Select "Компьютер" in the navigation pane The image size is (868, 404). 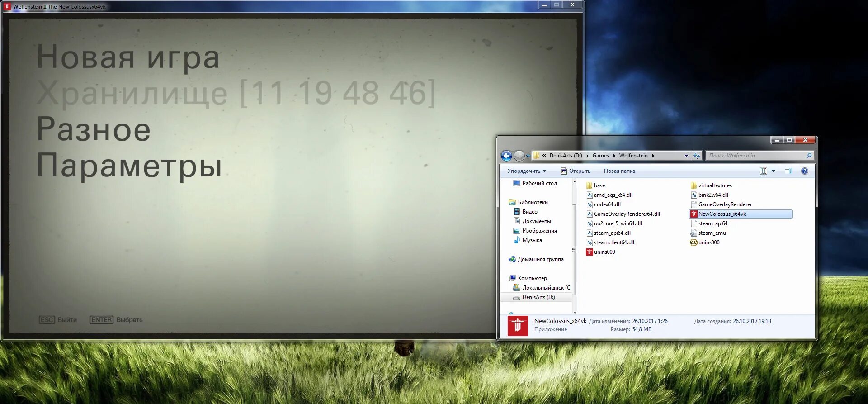click(528, 278)
